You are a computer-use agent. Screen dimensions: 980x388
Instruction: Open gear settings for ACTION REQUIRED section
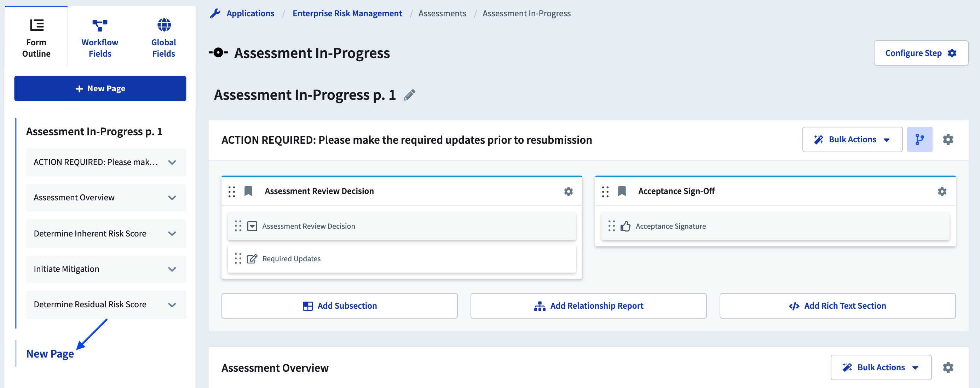tap(948, 139)
